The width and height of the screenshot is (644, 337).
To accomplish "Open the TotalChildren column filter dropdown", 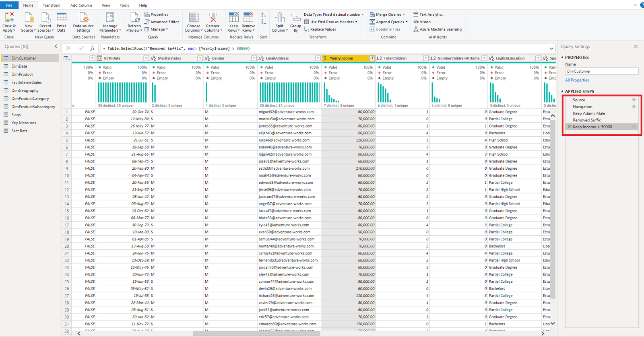I will (x=426, y=58).
